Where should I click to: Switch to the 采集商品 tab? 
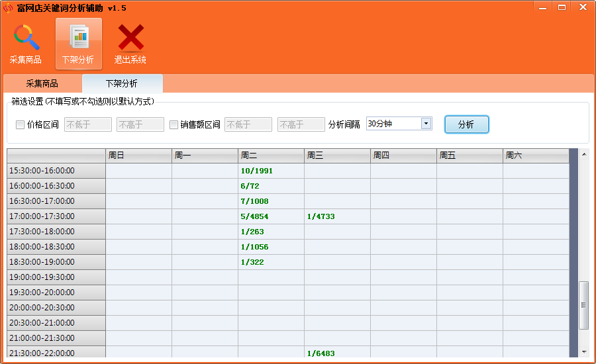click(x=42, y=84)
